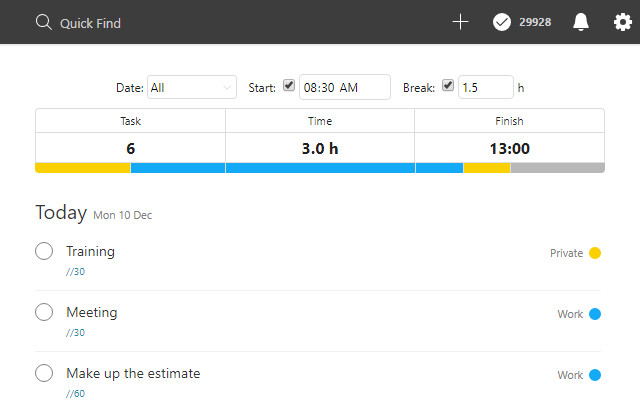This screenshot has height=400, width=640.
Task: Click the Time column header
Action: click(x=320, y=121)
